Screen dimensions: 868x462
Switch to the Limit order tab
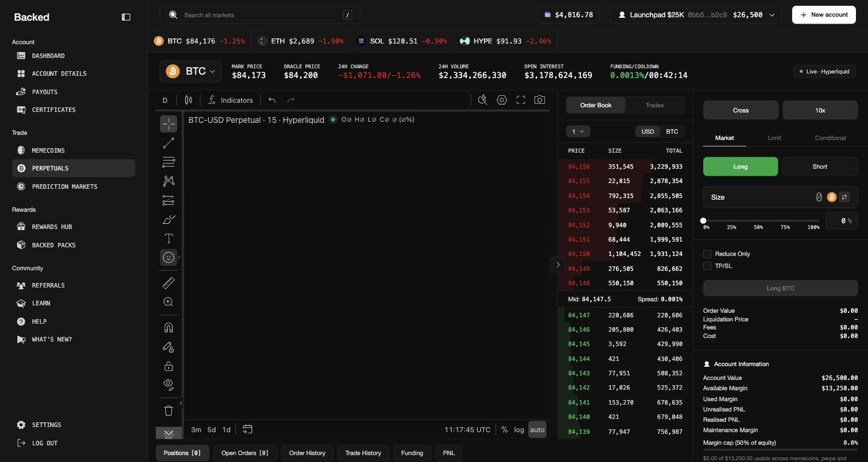pos(774,138)
